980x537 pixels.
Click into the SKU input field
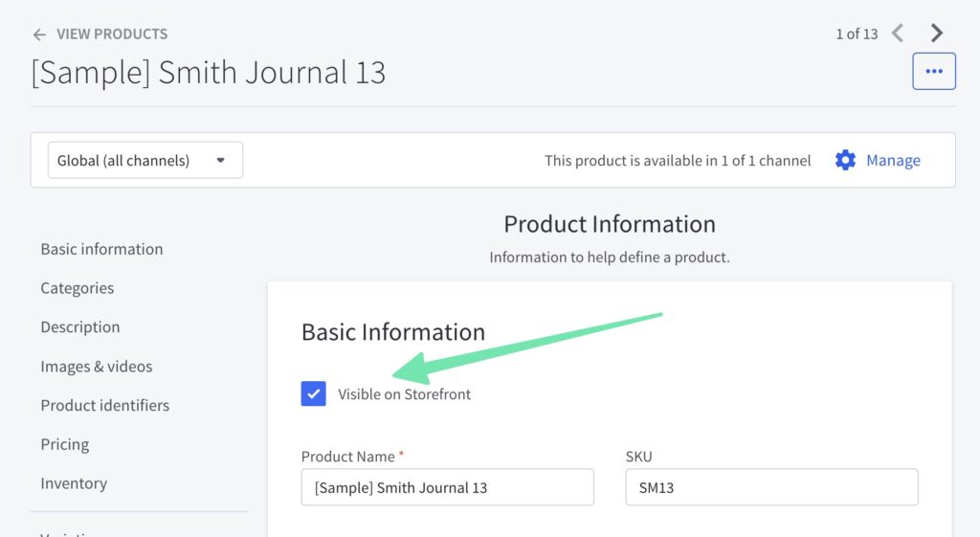pyautogui.click(x=771, y=487)
